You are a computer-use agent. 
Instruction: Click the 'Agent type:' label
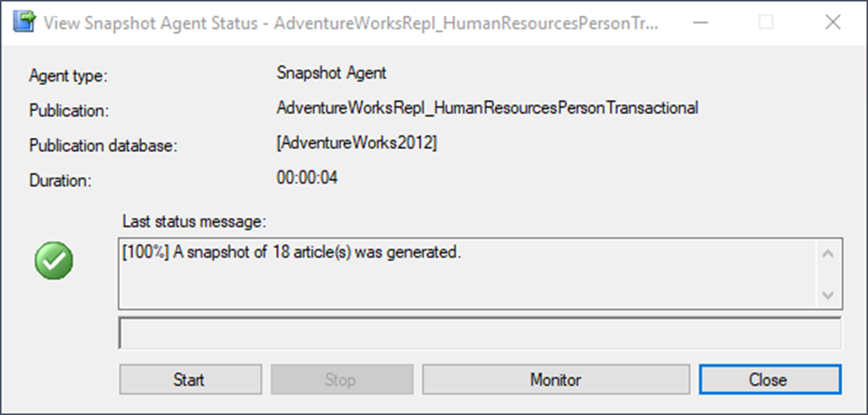pos(68,76)
